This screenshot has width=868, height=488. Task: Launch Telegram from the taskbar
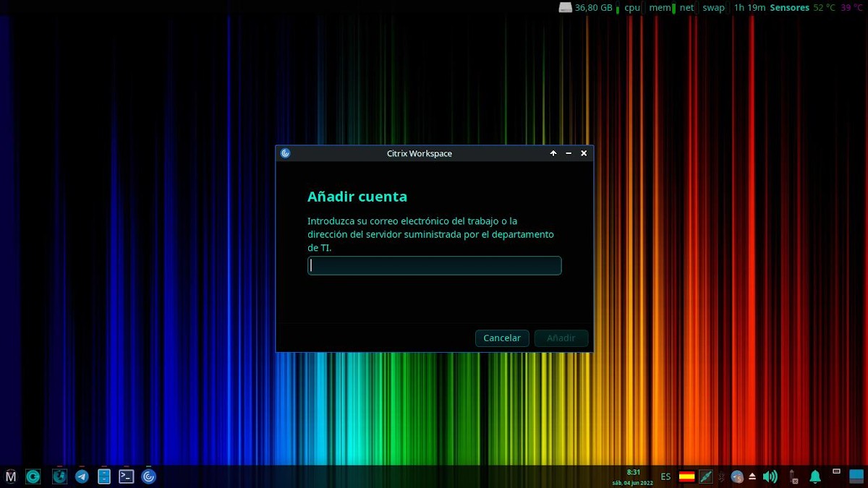tap(81, 476)
